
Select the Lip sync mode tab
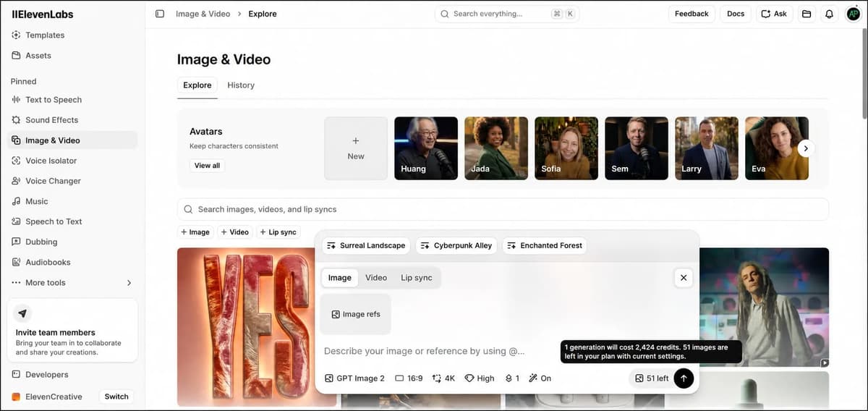(417, 278)
